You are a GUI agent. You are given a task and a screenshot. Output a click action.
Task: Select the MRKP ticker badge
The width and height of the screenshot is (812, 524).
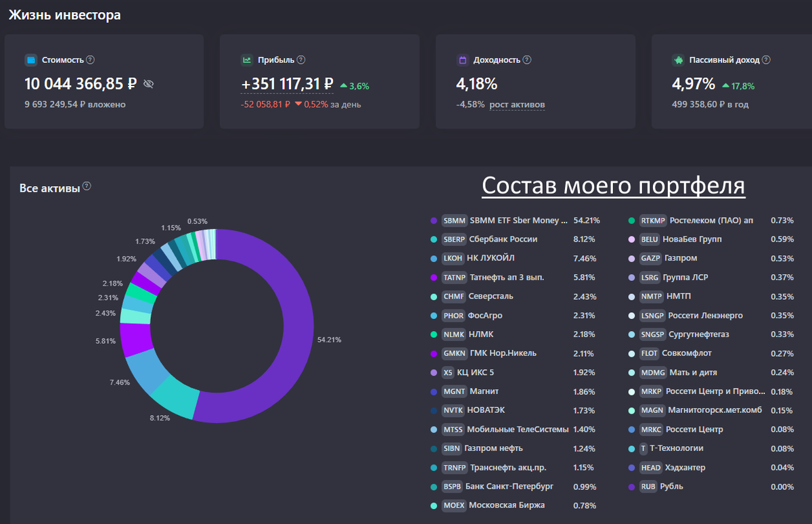coord(652,391)
